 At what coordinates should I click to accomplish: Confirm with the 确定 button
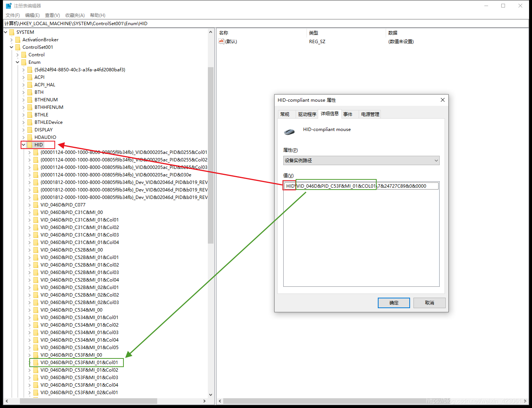tap(394, 303)
